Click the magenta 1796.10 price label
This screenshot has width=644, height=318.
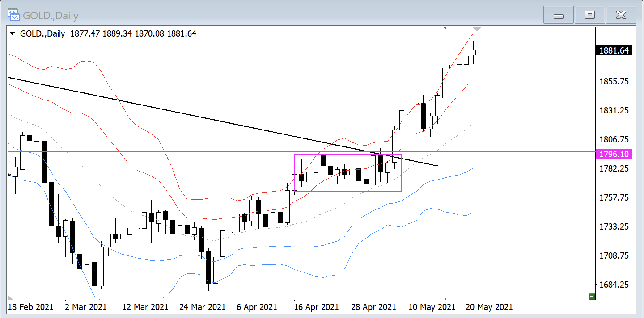tap(614, 154)
